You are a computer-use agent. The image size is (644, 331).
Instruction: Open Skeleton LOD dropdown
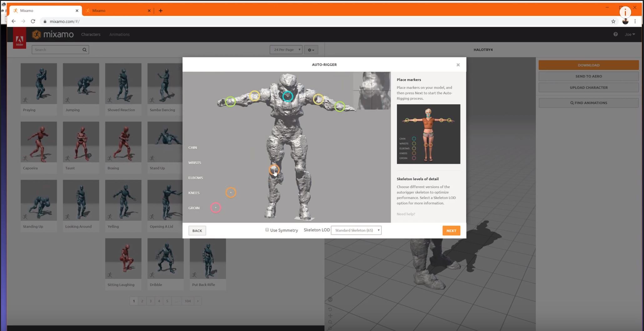[356, 230]
